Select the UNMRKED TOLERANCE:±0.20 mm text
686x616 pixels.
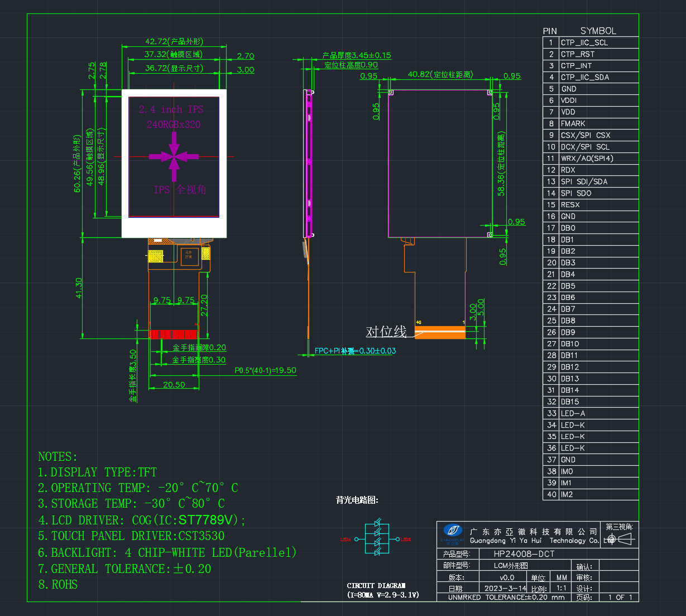point(506,598)
